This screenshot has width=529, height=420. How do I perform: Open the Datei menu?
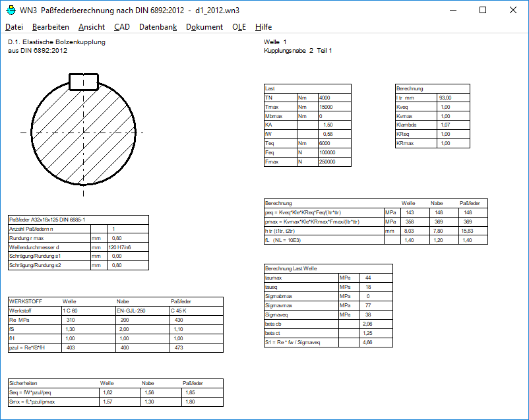pos(14,27)
